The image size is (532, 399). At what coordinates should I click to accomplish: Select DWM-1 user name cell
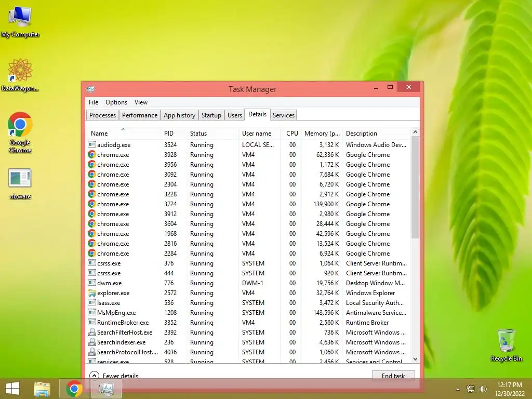[252, 283]
